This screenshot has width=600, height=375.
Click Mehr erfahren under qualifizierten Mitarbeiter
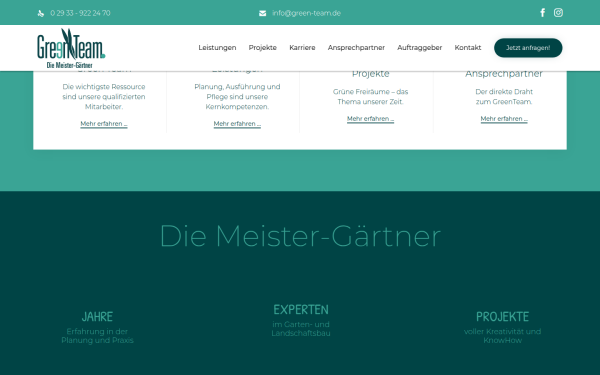[x=104, y=124]
